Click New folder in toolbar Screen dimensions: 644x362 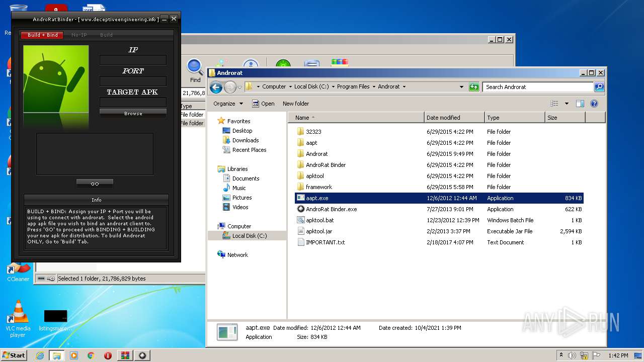296,104
